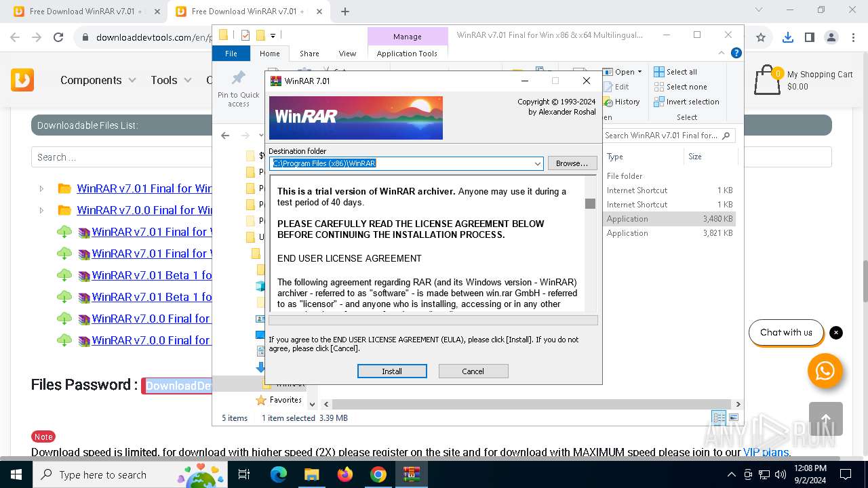This screenshot has width=868, height=488.
Task: Open a new Chrome tab
Action: [345, 12]
